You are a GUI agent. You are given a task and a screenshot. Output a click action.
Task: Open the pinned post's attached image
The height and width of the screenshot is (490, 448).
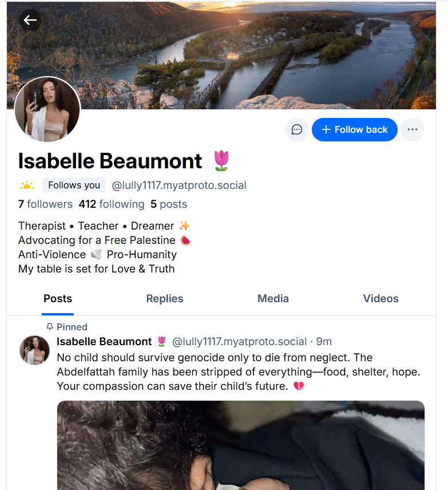tap(240, 445)
